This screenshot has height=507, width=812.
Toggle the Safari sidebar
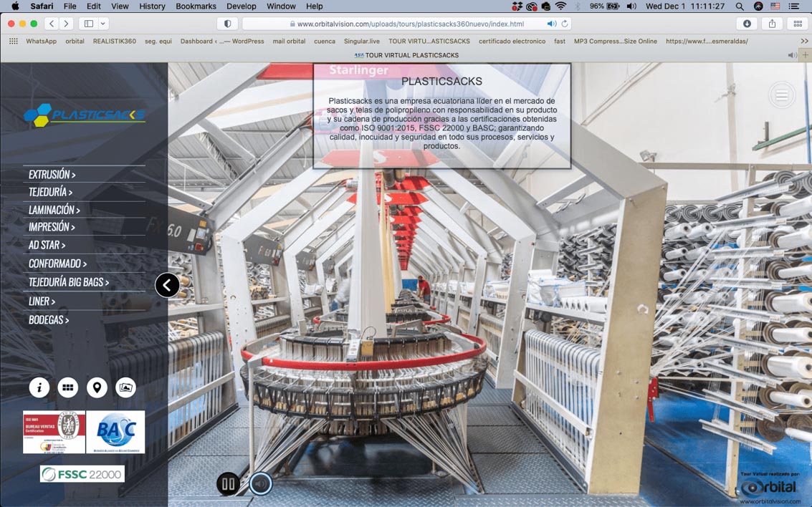(x=89, y=24)
